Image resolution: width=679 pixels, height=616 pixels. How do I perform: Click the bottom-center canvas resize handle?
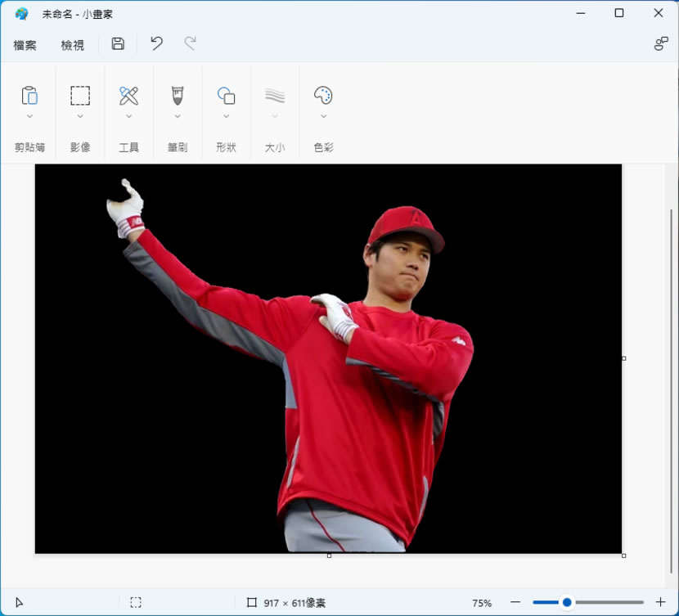[x=329, y=555]
